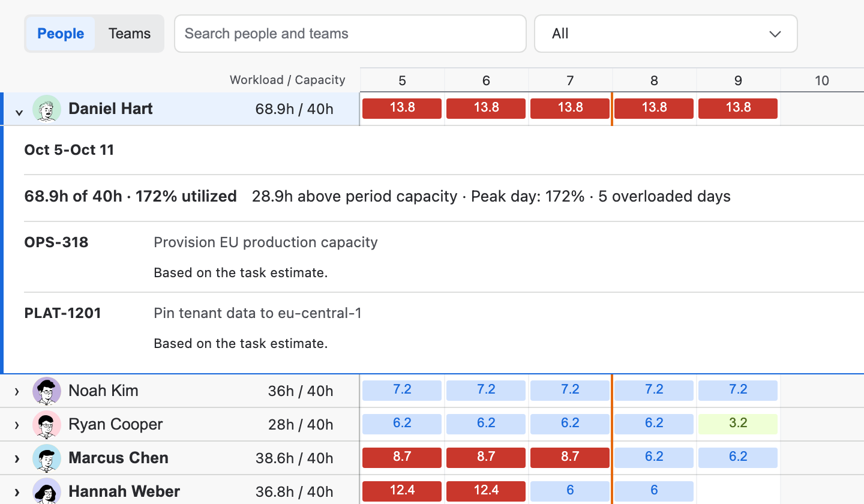This screenshot has width=864, height=504.
Task: Select Daniel Hart's 13.8 bar on day 9
Action: (738, 109)
